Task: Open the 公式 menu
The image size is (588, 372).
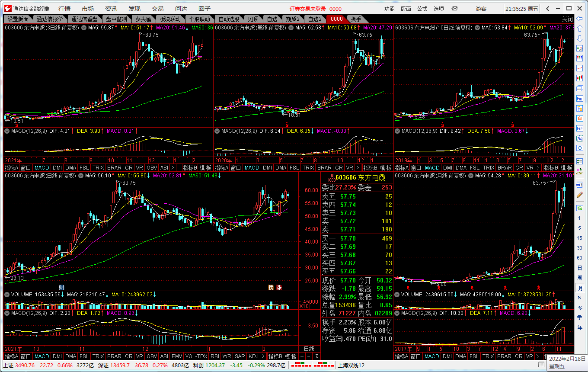Action: pyautogui.click(x=422, y=9)
